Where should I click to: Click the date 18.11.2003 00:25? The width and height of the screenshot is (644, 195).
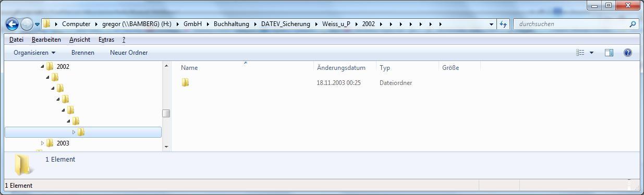click(338, 83)
